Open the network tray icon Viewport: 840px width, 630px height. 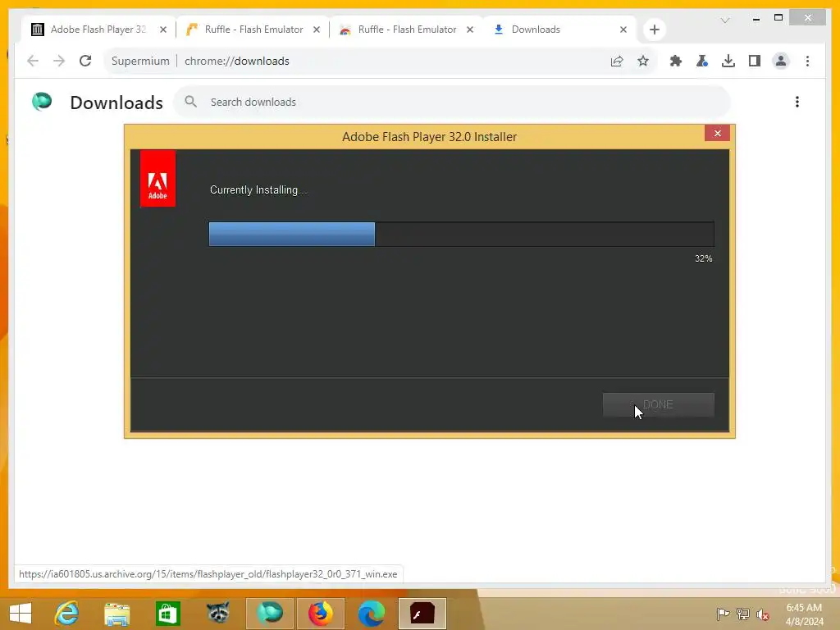[743, 614]
